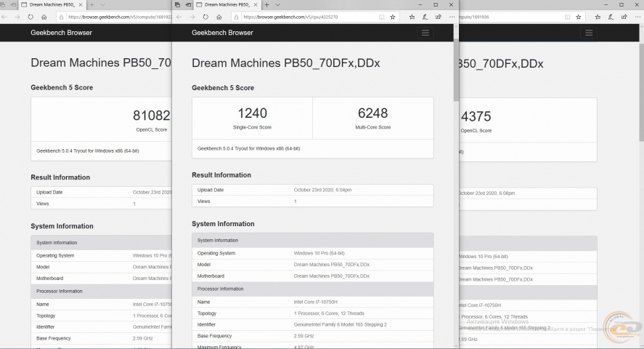Open the Settings and more menu, right window
This screenshot has width=644, height=349.
[x=637, y=17]
